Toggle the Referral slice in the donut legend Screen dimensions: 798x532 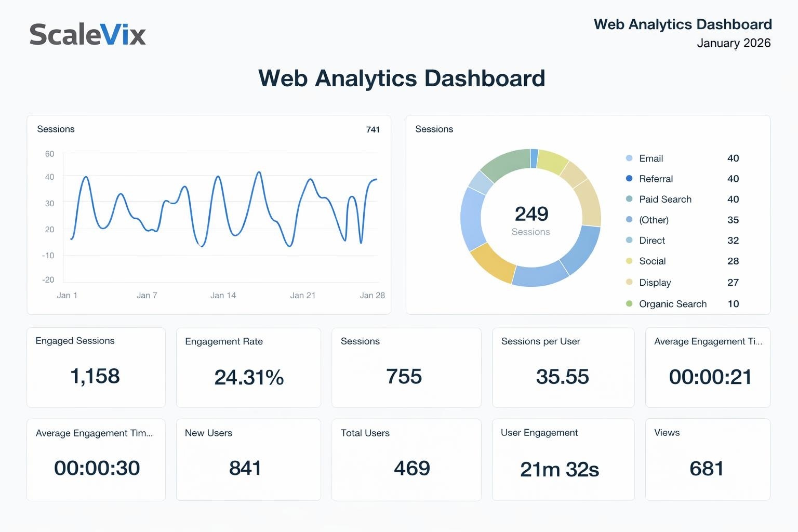coord(656,179)
